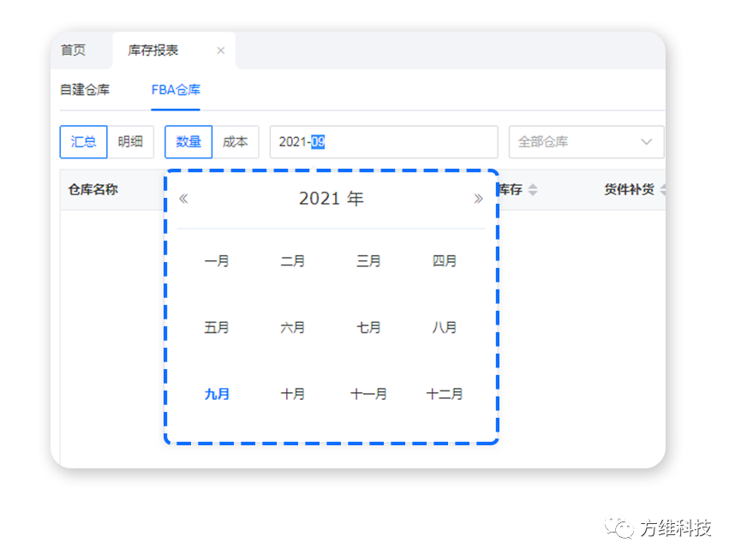Select the FBA仓库 tab
The image size is (735, 560).
(176, 90)
